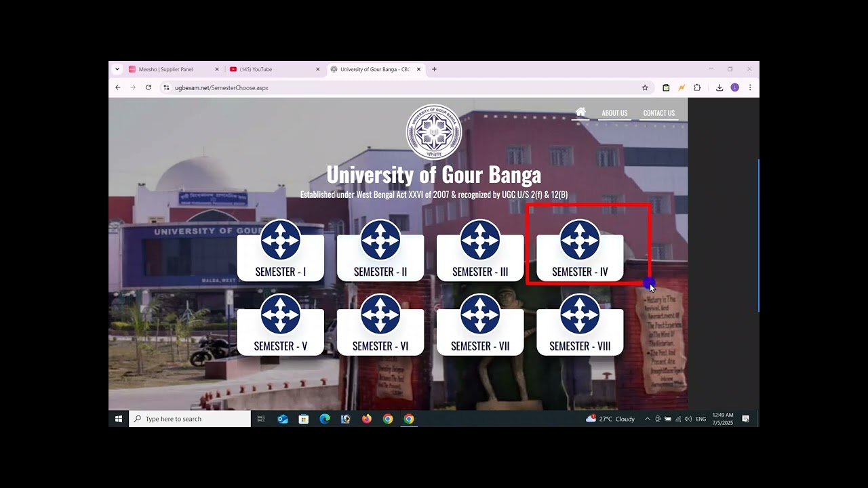Open the yellow lightning extension
868x488 pixels.
(x=682, y=87)
